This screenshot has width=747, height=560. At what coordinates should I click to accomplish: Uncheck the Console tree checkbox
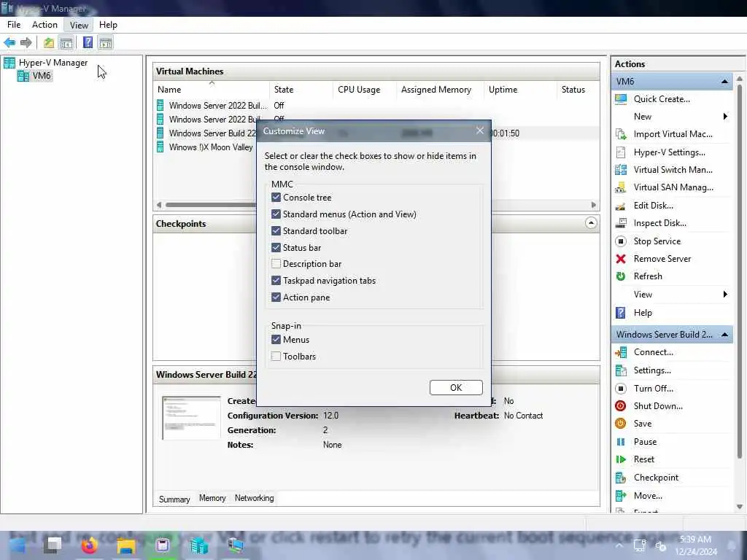(276, 197)
